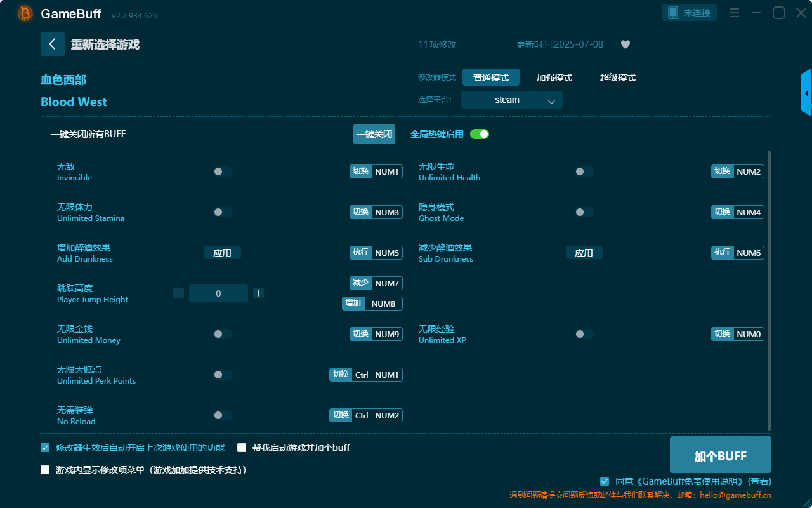812x508 pixels.
Task: Check the 游戏内显示修改项菜单 checkbox
Action: point(44,470)
